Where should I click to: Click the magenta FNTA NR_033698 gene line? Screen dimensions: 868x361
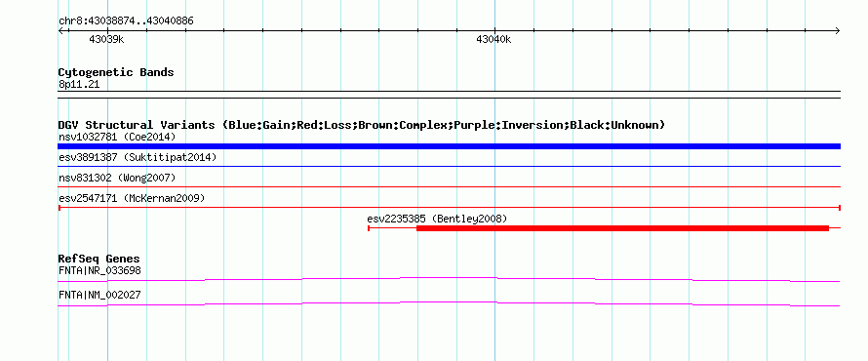tap(449, 279)
